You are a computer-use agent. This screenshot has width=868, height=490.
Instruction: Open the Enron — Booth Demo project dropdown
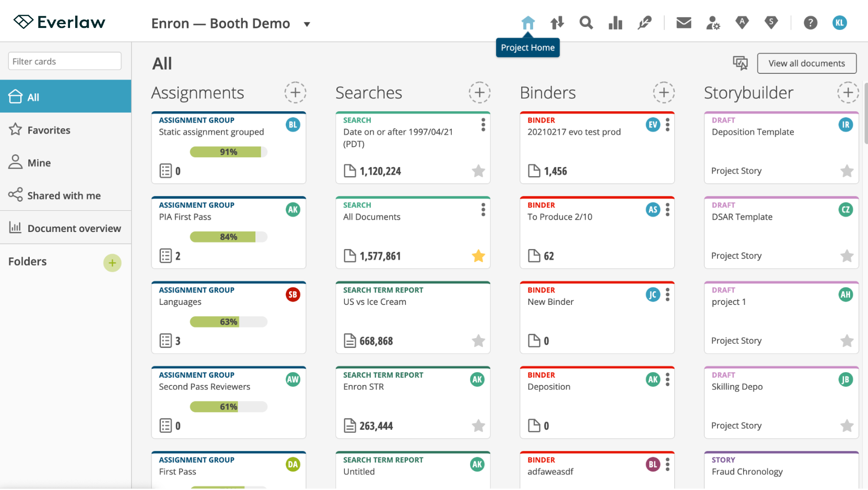231,24
